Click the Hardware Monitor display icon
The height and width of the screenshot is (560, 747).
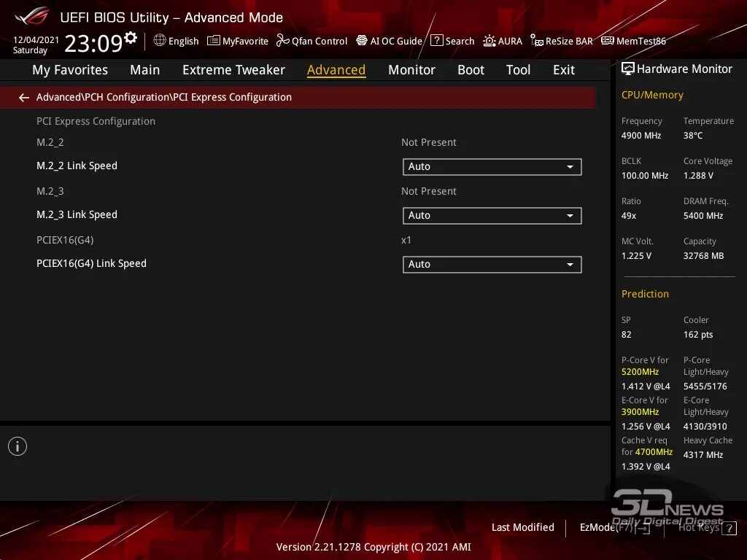click(628, 69)
